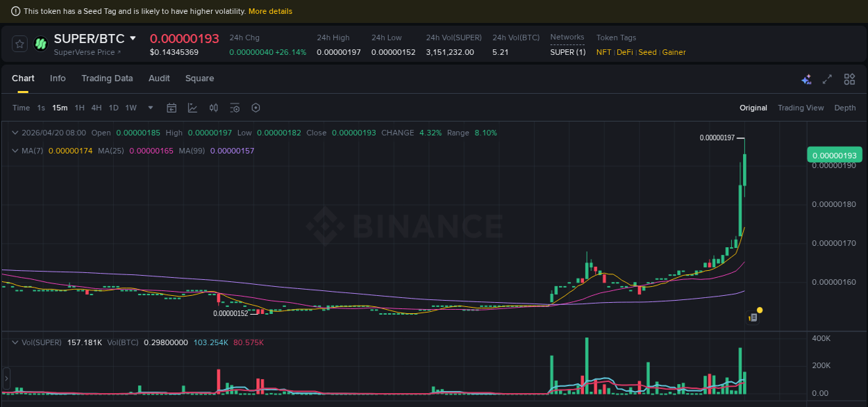Open the pair selector arrow beside SUPER/BTC
Image resolution: width=868 pixels, height=407 pixels.
pos(133,38)
